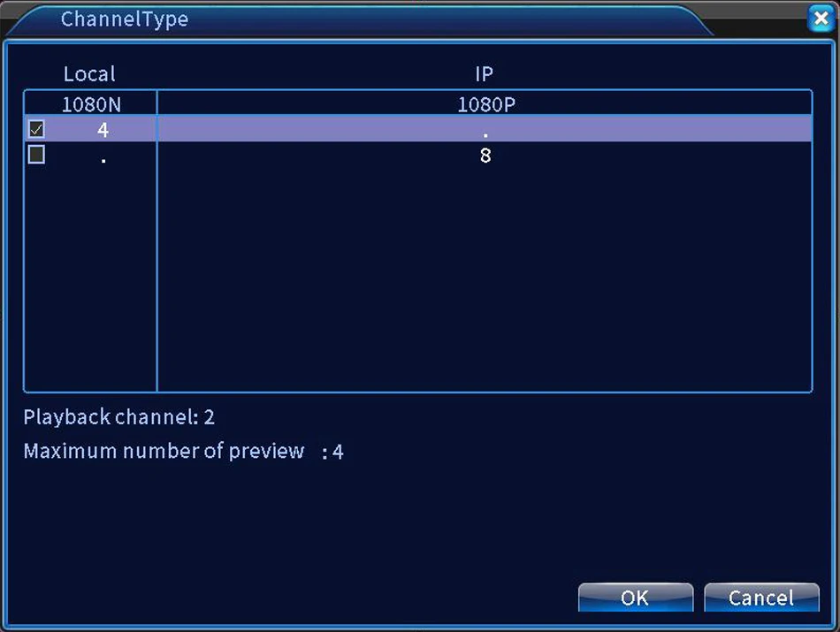Select the 1080N Local column header
The image size is (840, 632).
click(x=91, y=104)
